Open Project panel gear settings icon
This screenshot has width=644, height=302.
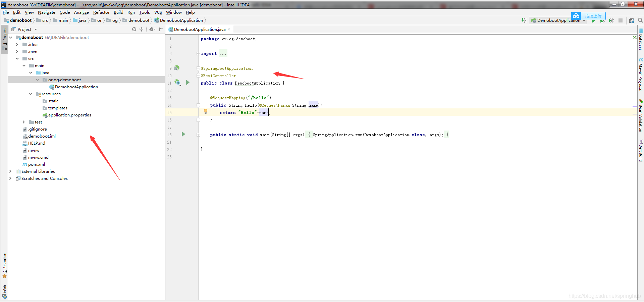pos(152,30)
